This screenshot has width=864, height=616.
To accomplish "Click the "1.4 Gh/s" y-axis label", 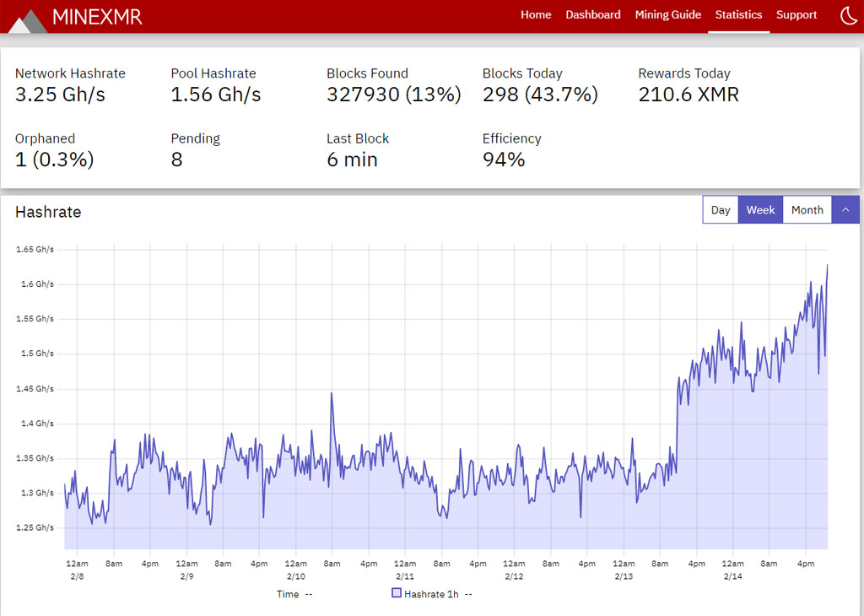I will coord(37,424).
